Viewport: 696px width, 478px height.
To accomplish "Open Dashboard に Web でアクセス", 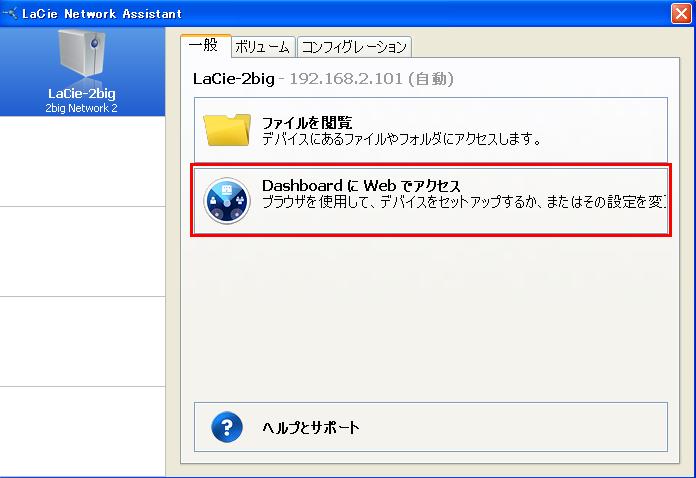I will click(431, 201).
